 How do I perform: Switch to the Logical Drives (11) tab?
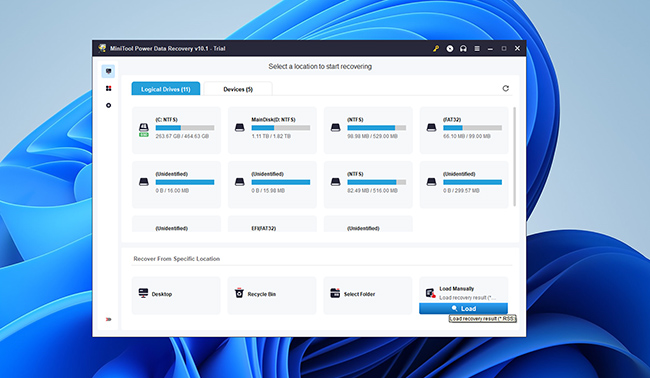tap(166, 89)
